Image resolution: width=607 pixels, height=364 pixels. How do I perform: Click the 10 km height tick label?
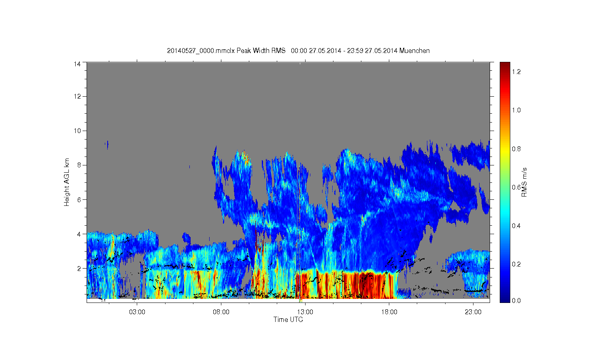(77, 131)
